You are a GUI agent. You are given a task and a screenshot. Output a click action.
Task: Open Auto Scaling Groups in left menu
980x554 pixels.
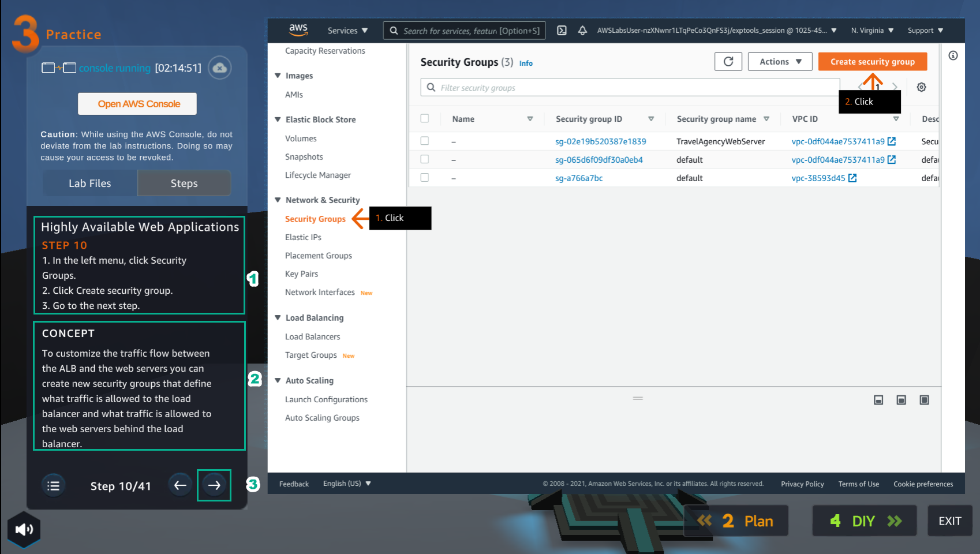click(x=322, y=418)
